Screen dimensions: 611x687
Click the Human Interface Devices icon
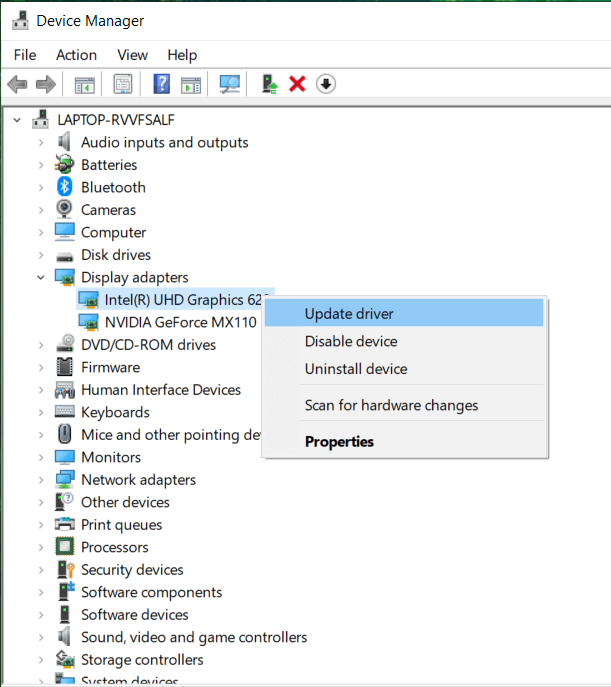pos(65,390)
